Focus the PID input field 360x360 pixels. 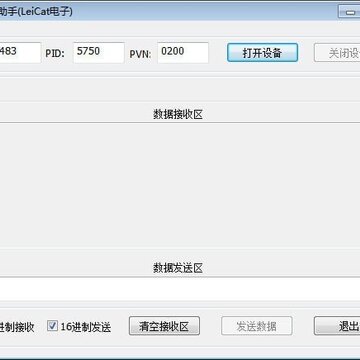pos(99,53)
